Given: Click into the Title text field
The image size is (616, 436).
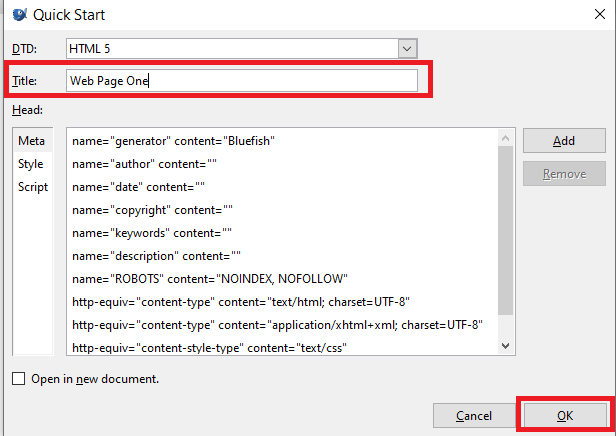Looking at the screenshot, I should click(x=241, y=81).
